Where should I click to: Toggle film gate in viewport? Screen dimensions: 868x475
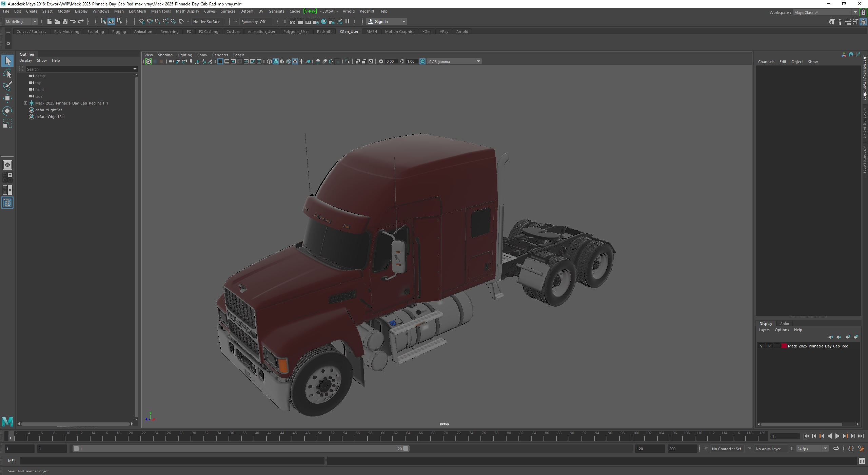coord(226,61)
